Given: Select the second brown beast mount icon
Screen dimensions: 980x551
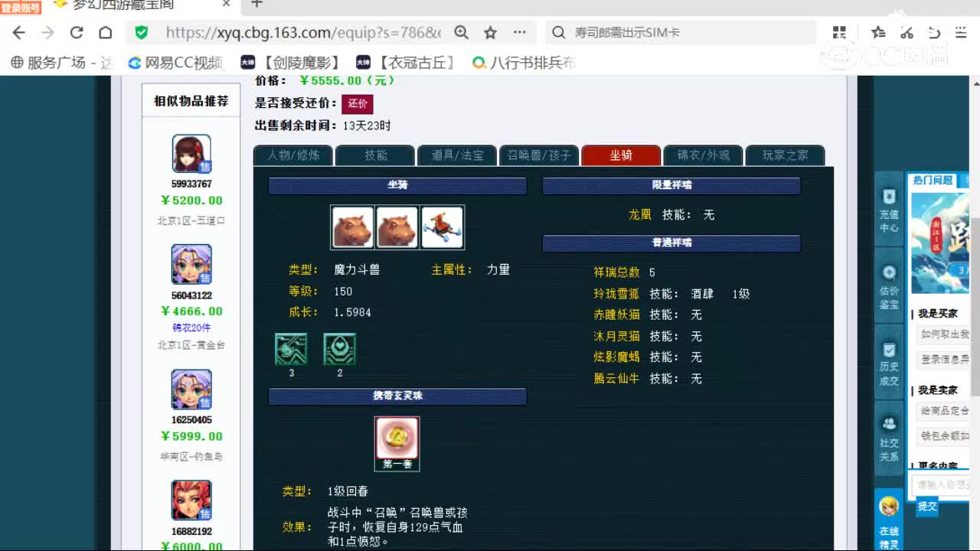Looking at the screenshot, I should 397,227.
